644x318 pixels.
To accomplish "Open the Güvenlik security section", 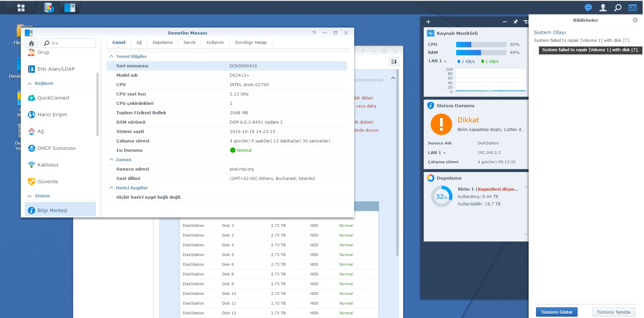I will (48, 182).
